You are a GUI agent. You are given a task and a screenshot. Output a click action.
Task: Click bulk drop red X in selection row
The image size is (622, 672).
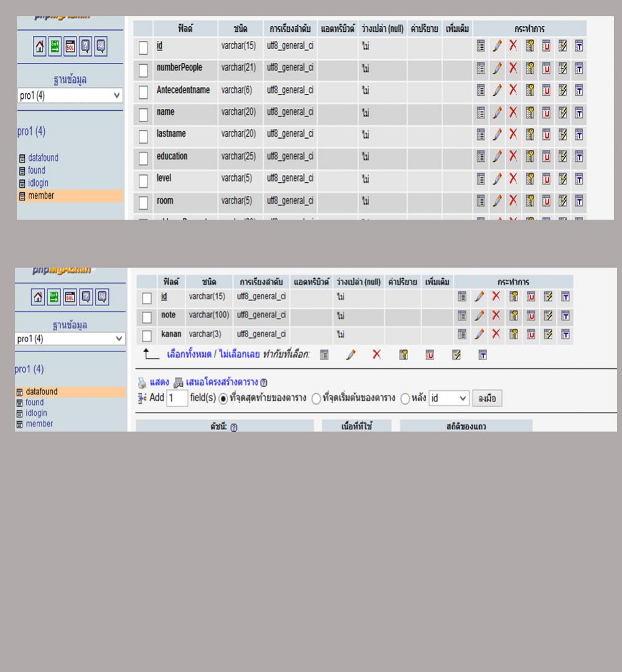click(376, 355)
